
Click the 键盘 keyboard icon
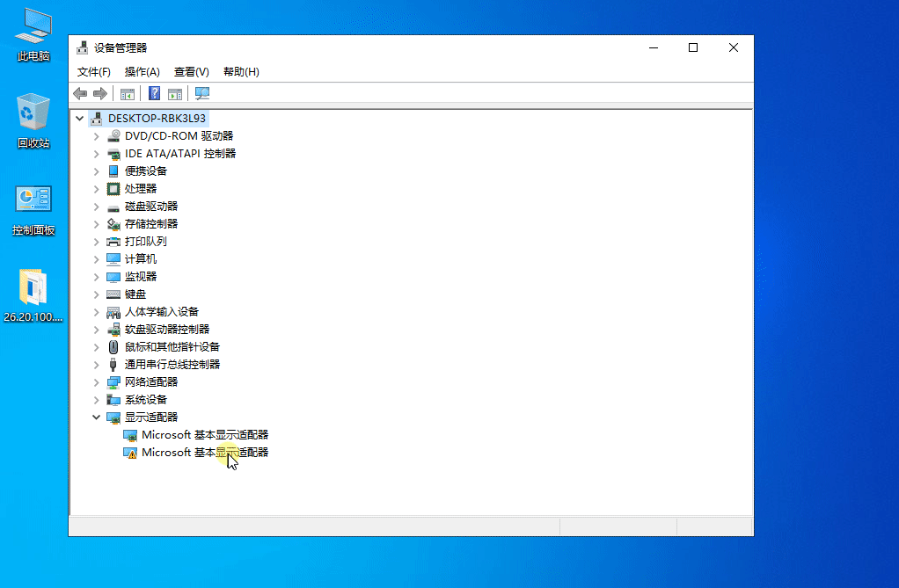pyautogui.click(x=113, y=294)
